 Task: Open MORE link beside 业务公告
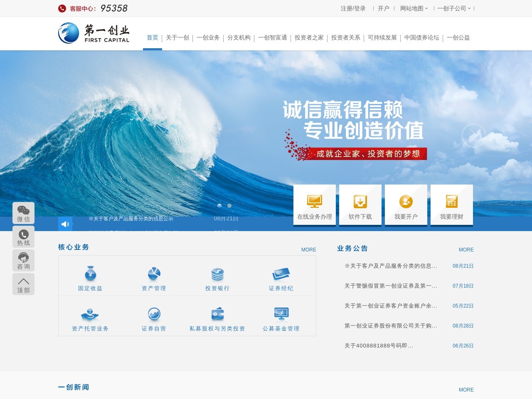click(x=466, y=250)
